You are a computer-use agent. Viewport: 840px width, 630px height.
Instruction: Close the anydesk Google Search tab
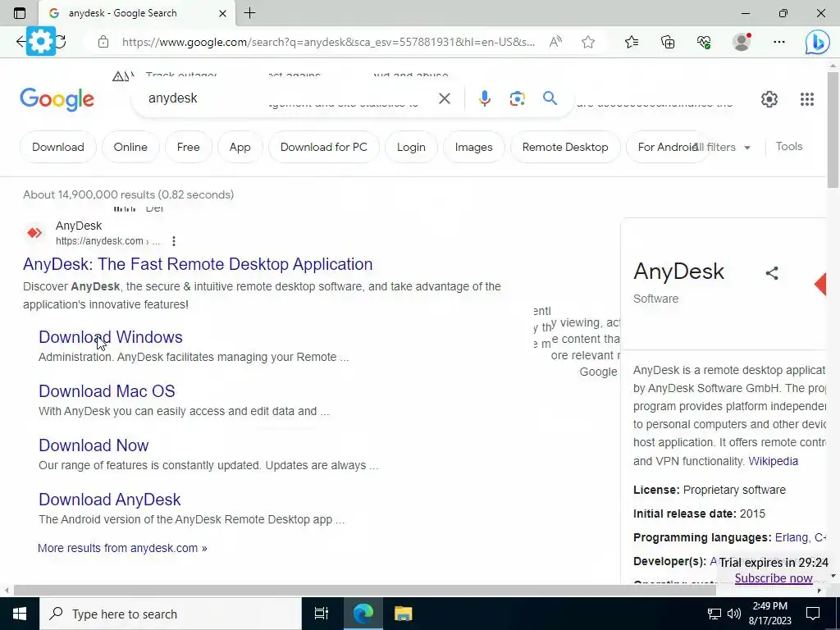(x=222, y=13)
